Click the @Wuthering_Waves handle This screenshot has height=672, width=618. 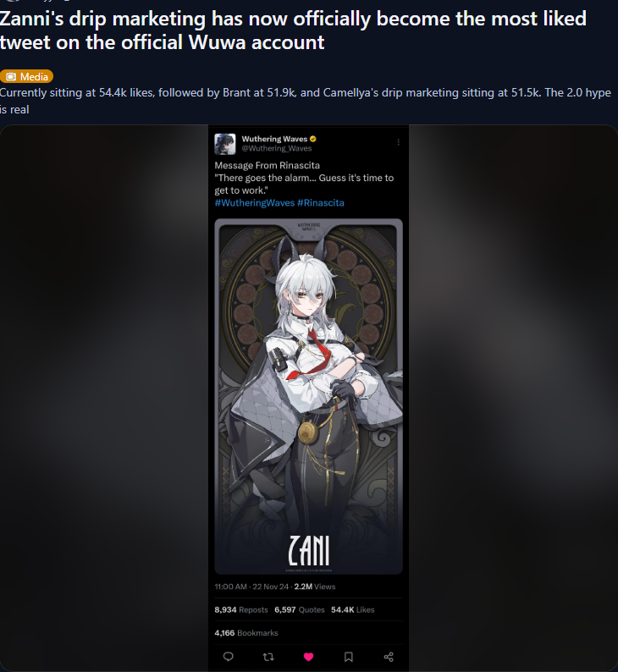pos(277,148)
